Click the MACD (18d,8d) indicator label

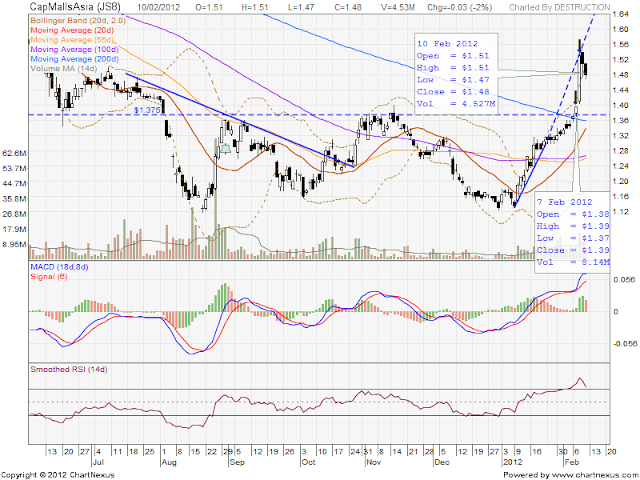[59, 267]
